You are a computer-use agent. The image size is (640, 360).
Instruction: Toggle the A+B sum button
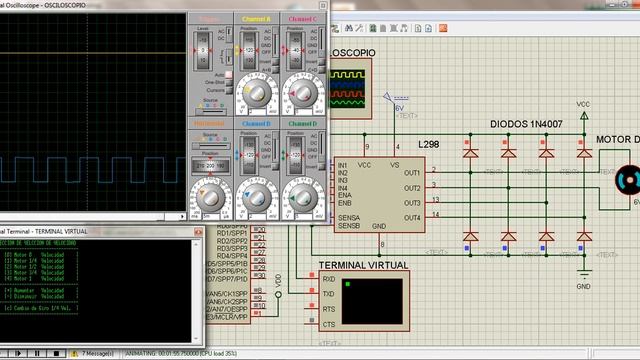coord(276,70)
